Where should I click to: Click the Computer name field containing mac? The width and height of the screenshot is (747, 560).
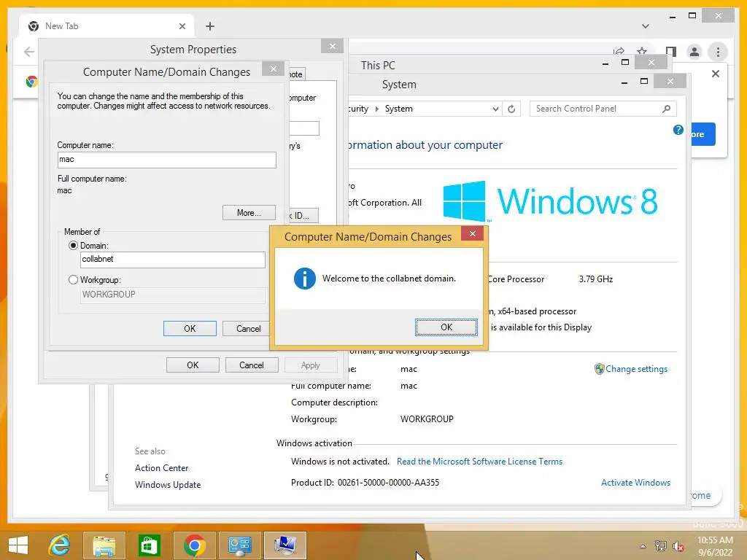pos(167,160)
